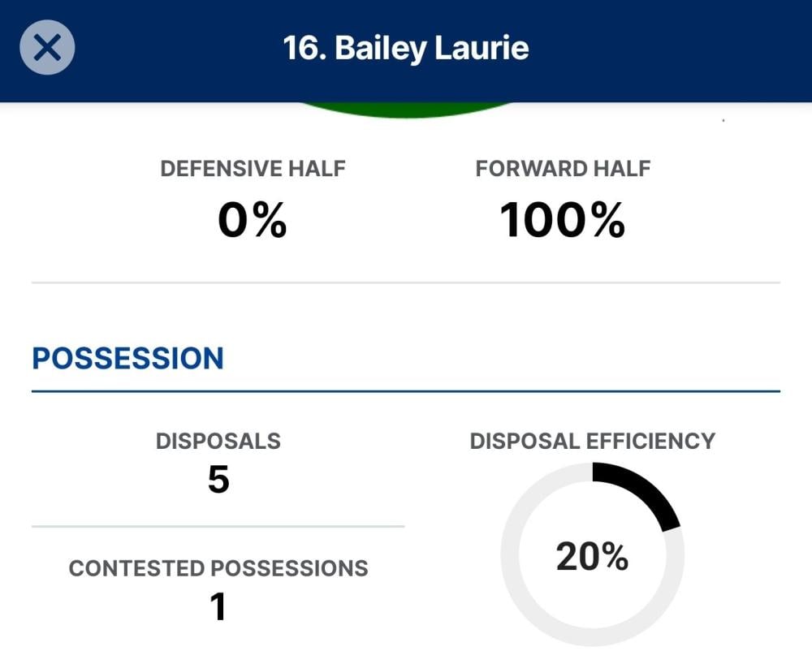
Task: Click the Disposals stat label
Action: coord(218,441)
